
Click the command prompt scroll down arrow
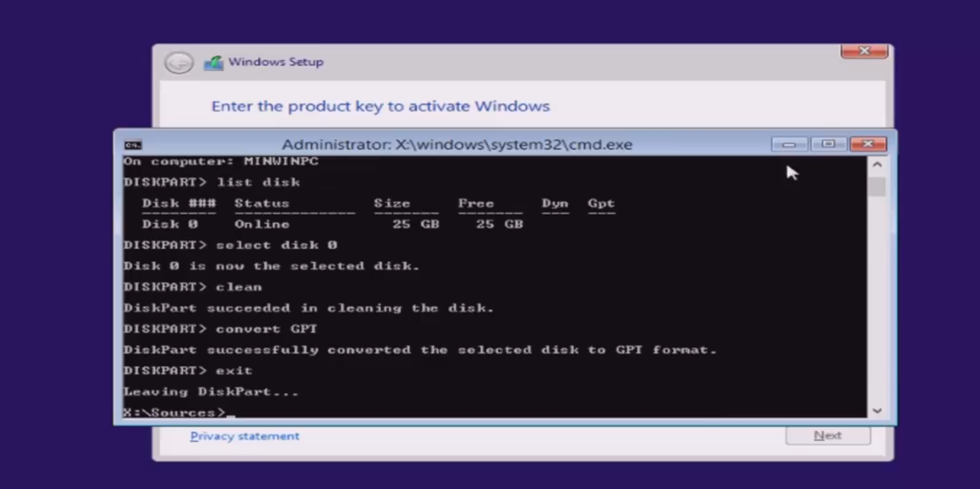point(877,411)
